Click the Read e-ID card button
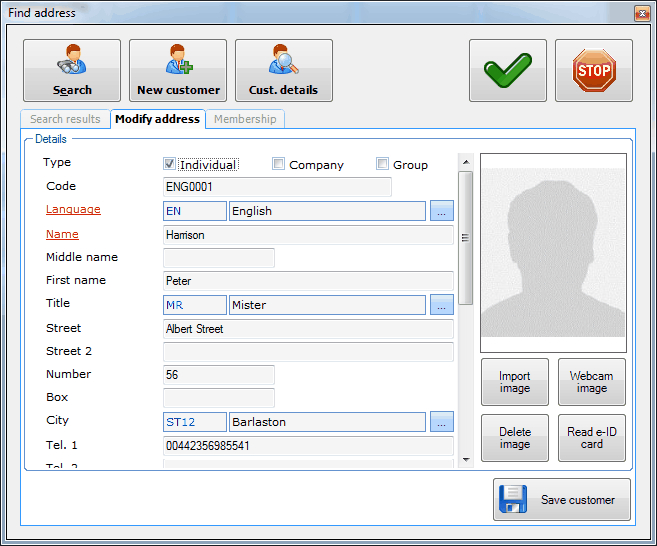The height and width of the screenshot is (546, 657). point(591,438)
